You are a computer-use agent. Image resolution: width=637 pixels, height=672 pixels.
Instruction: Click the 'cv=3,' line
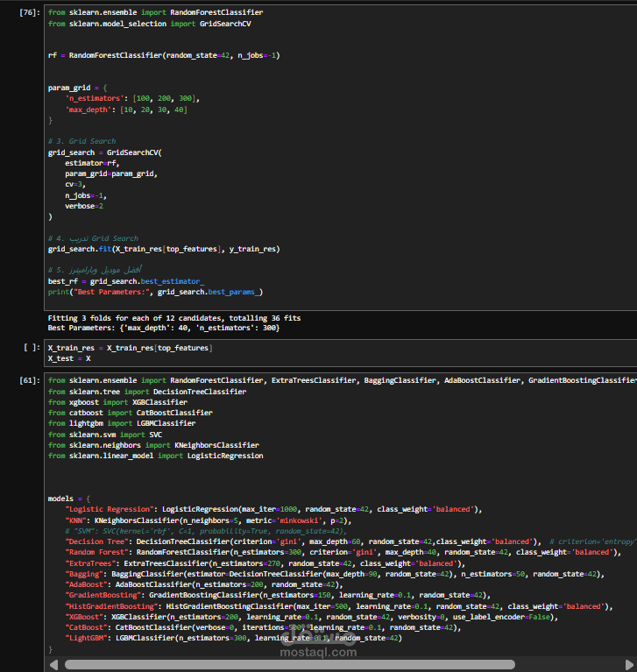tap(75, 184)
